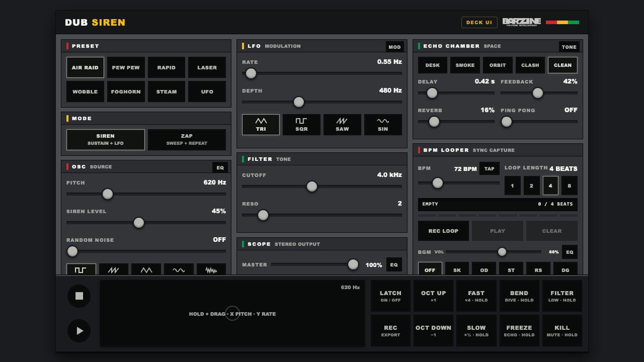The width and height of the screenshot is (644, 362).
Task: Select the FOGHORN preset
Action: 126,92
